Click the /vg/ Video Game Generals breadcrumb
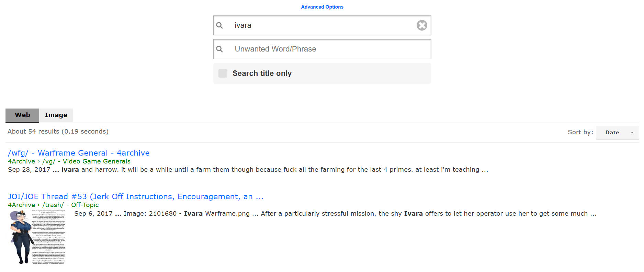Screen dimensions: 644x272 [x=86, y=161]
